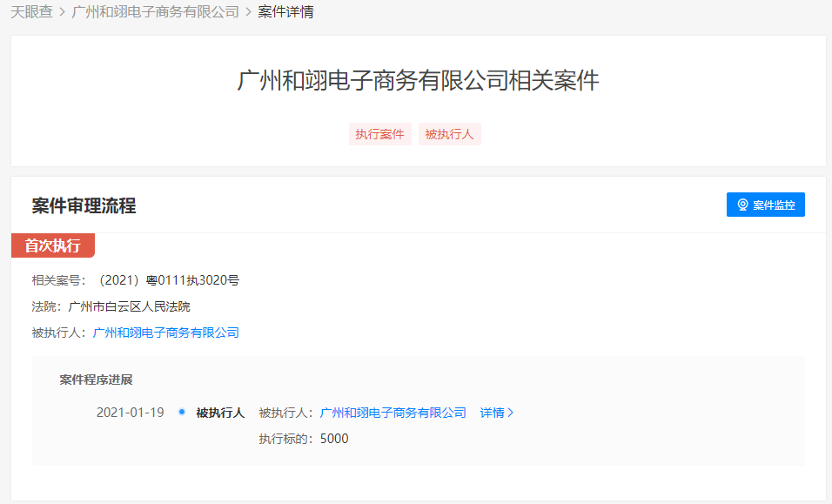Screen dimensions: 832x504
Task: Click the 执行案件 tag
Action: click(x=380, y=134)
